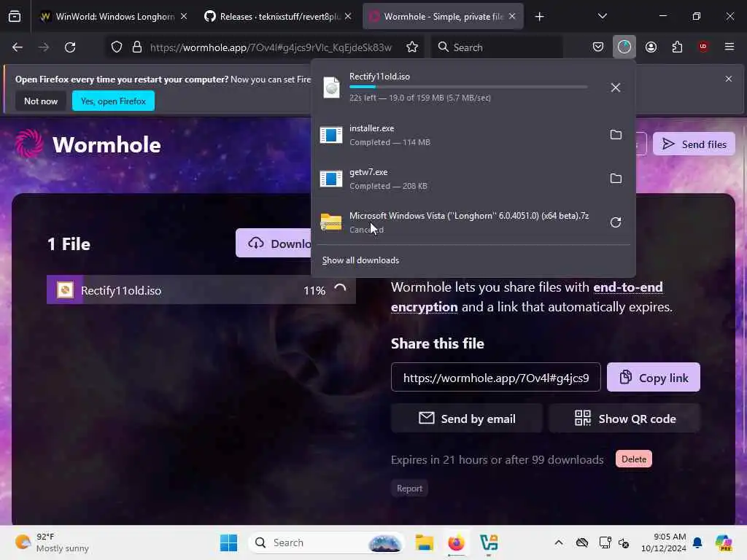This screenshot has width=747, height=560.
Task: Open Copilot Preview from the taskbar
Action: click(723, 542)
